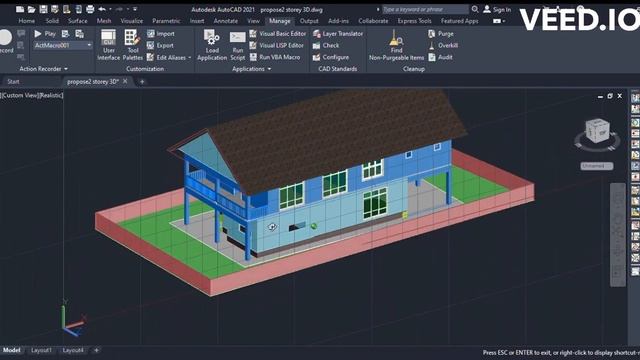This screenshot has height=360, width=640.
Task: Start the Record action macro button
Action: click(6, 42)
